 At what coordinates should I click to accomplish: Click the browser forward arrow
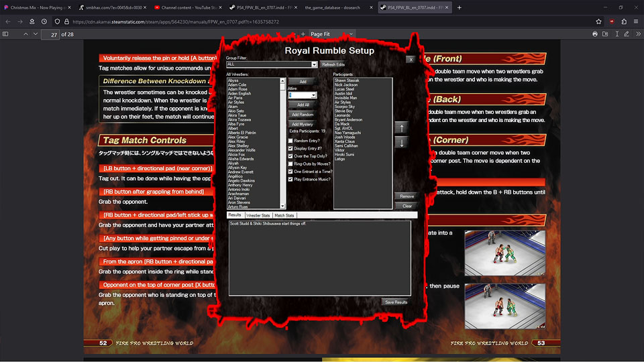click(x=19, y=21)
